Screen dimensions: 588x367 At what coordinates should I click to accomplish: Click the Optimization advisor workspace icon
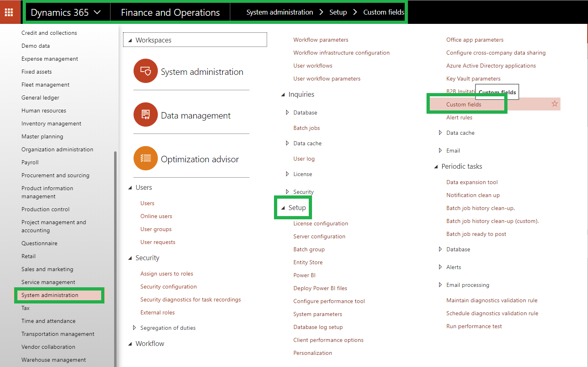click(145, 159)
